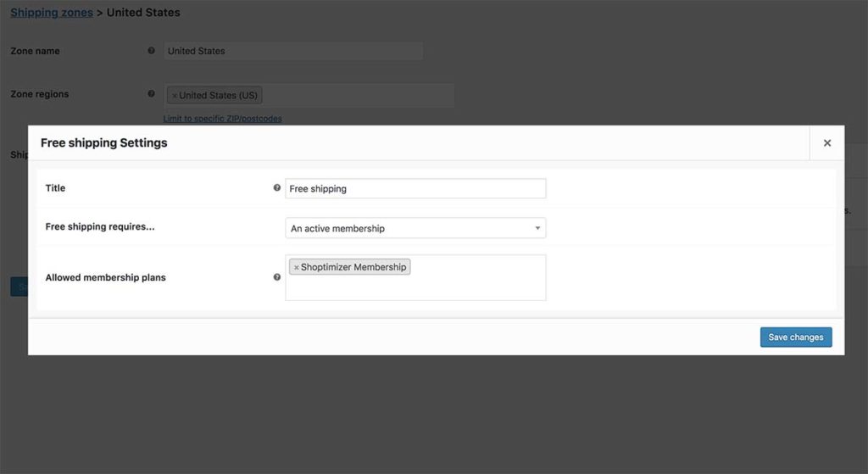868x474 pixels.
Task: Click the Title input with Free shipping
Action: [415, 188]
